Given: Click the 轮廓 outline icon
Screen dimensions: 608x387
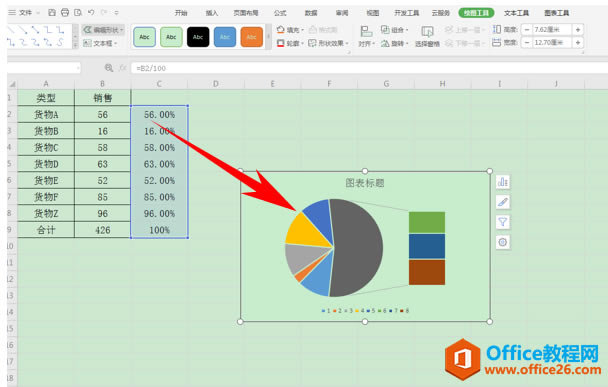Looking at the screenshot, I should (x=281, y=43).
